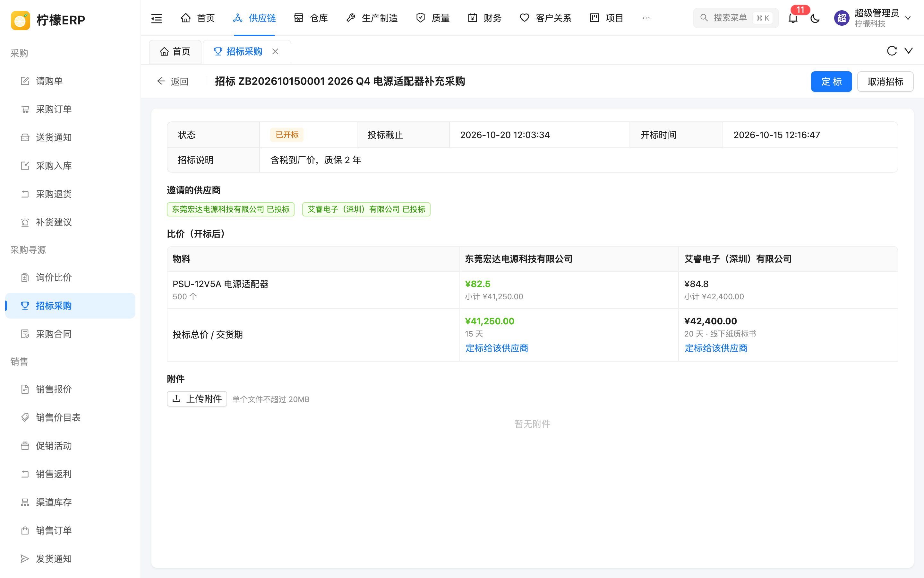
Task: Open 请购单 in the sidebar
Action: click(x=70, y=81)
